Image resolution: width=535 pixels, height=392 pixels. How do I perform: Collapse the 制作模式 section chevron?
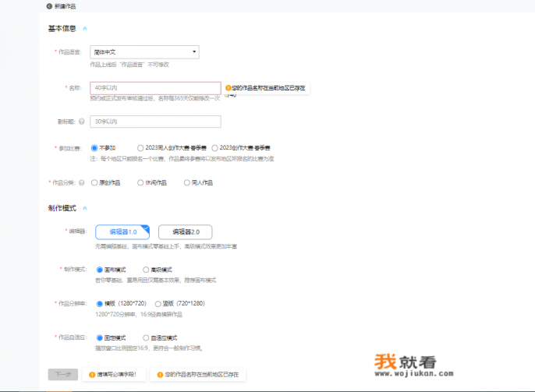84,208
